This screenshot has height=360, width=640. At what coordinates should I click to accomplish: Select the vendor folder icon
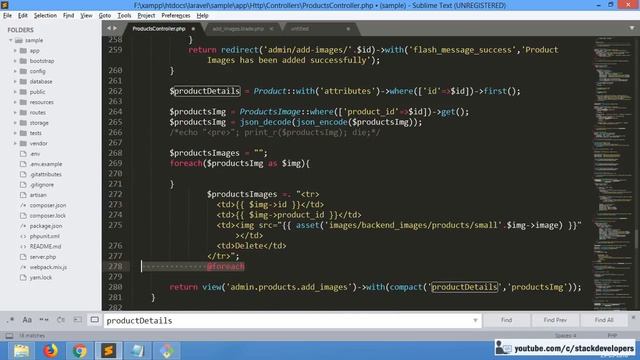tap(23, 143)
